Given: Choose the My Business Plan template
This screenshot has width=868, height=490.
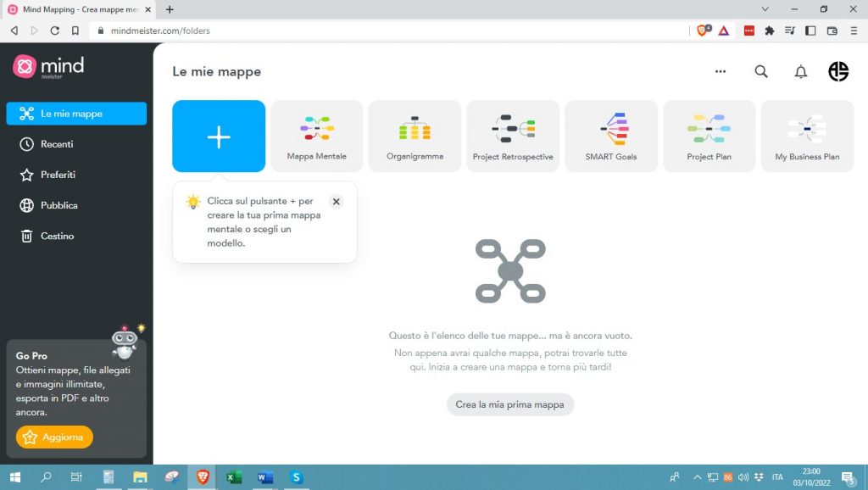Looking at the screenshot, I should pyautogui.click(x=807, y=136).
